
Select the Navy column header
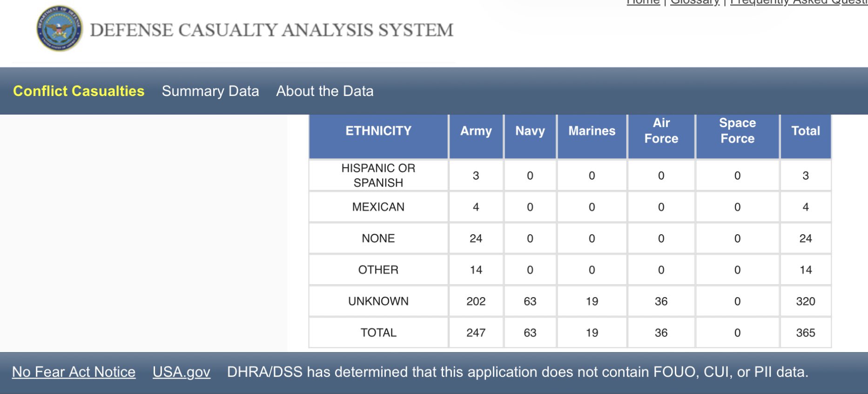[530, 131]
